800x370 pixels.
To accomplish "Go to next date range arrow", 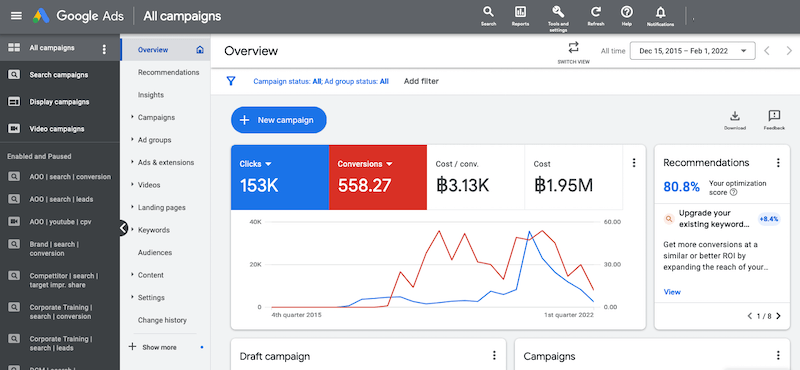I will click(789, 51).
